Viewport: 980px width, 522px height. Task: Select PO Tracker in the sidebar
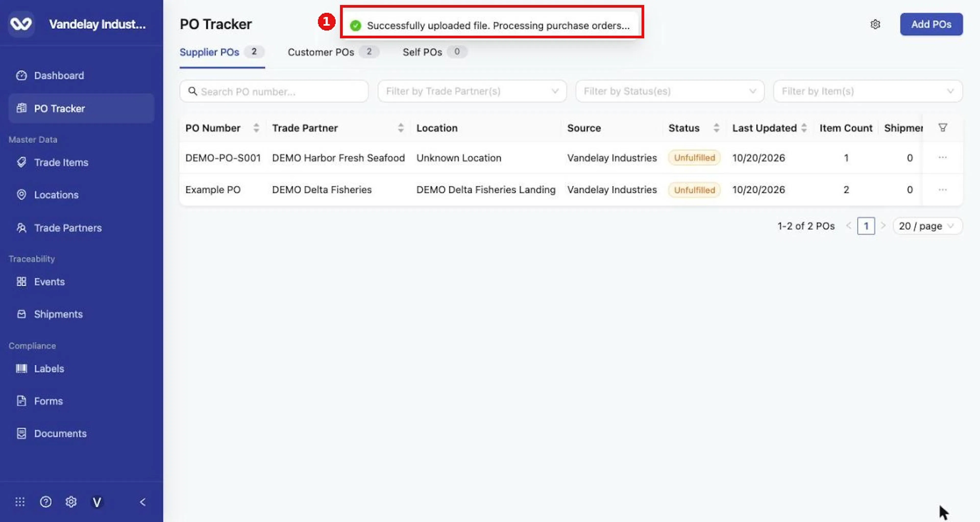(x=81, y=109)
